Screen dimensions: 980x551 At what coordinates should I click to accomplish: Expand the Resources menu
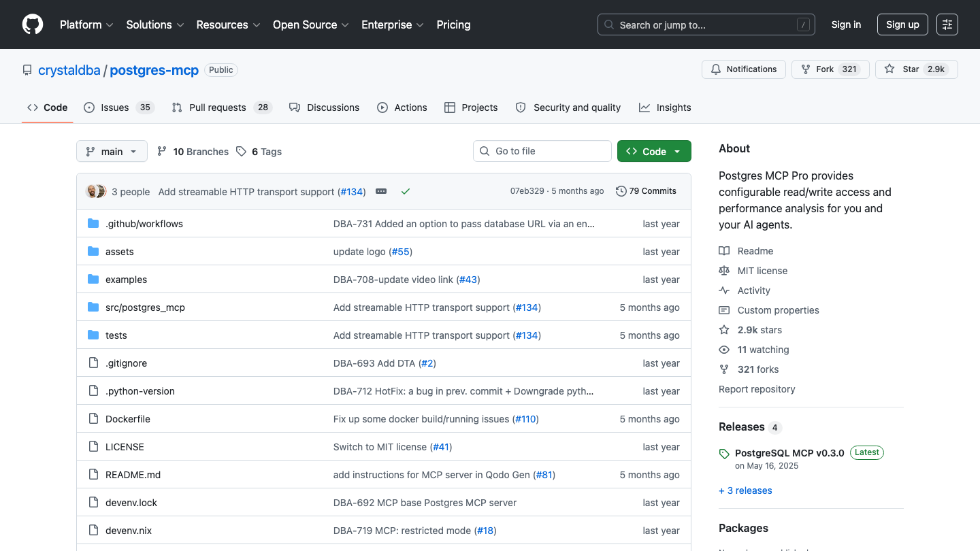tap(228, 24)
